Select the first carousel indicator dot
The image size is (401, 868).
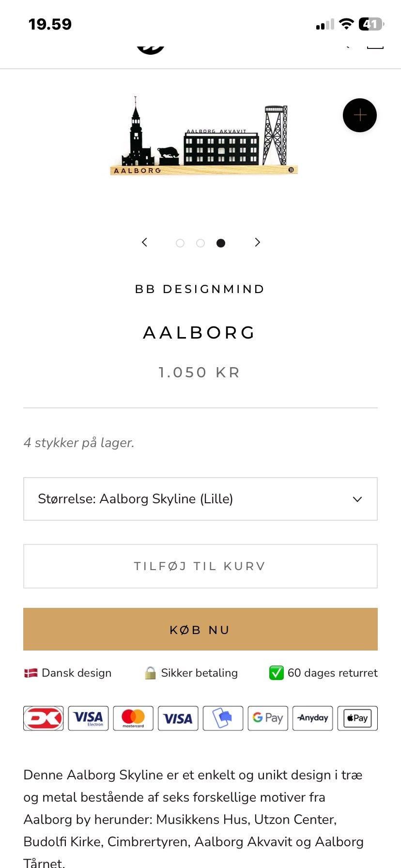coord(181,243)
